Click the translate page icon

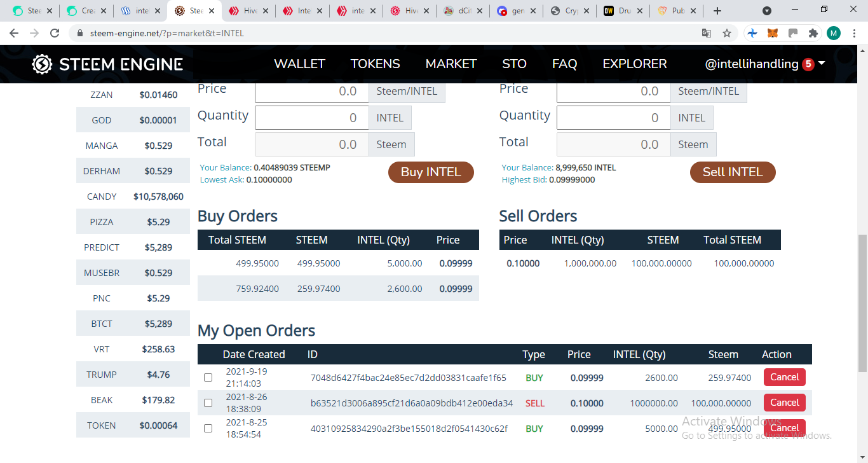[706, 33]
